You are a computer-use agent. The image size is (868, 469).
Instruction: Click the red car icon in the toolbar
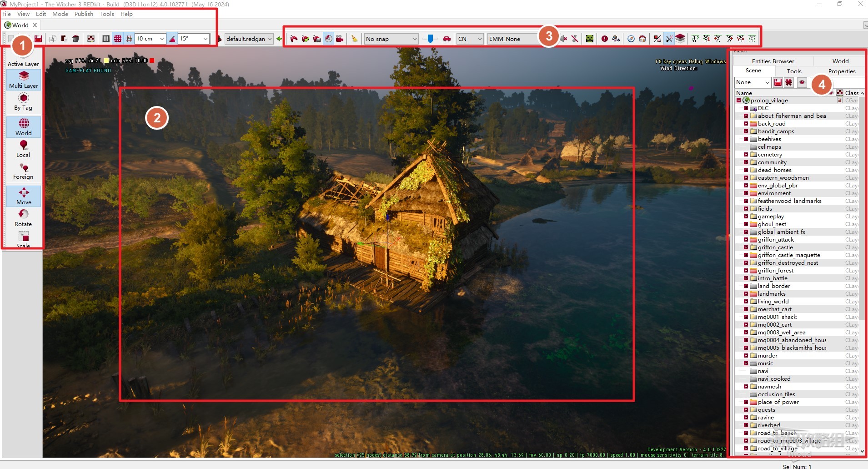click(447, 39)
